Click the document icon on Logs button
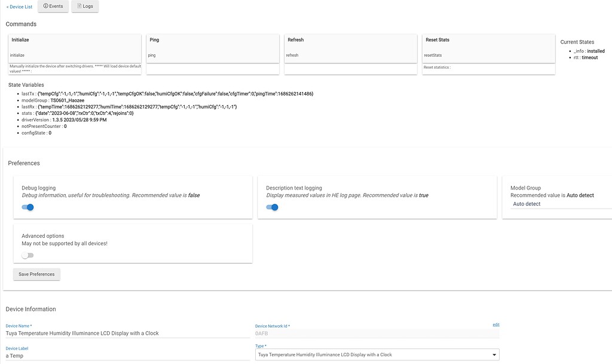612x364 pixels. click(x=79, y=6)
